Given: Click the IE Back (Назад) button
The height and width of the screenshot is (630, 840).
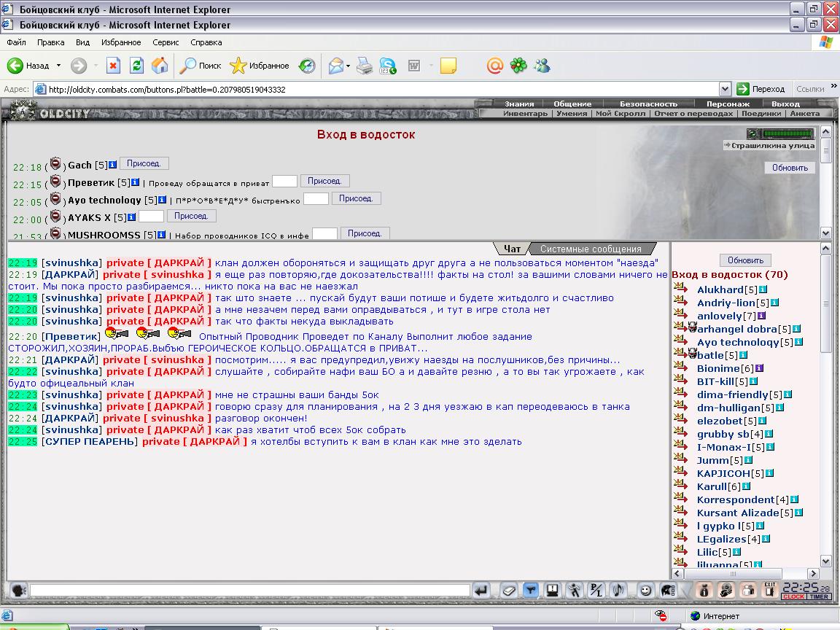Looking at the screenshot, I should 28,66.
